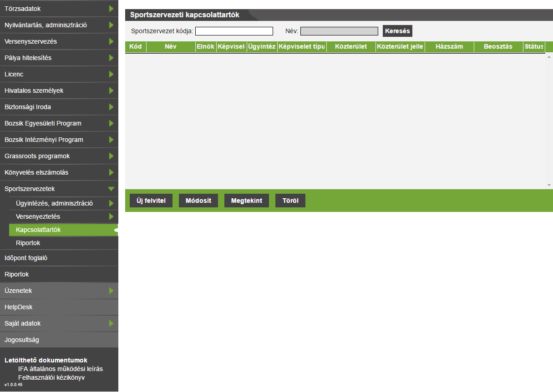
Task: Expand the Grassroots programok arrow
Action: [111, 156]
